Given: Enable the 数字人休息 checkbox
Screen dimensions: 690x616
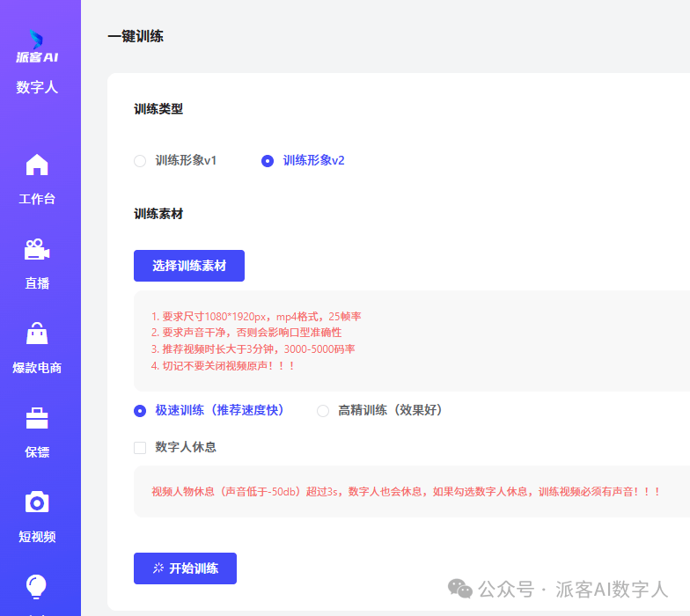Looking at the screenshot, I should pyautogui.click(x=140, y=448).
